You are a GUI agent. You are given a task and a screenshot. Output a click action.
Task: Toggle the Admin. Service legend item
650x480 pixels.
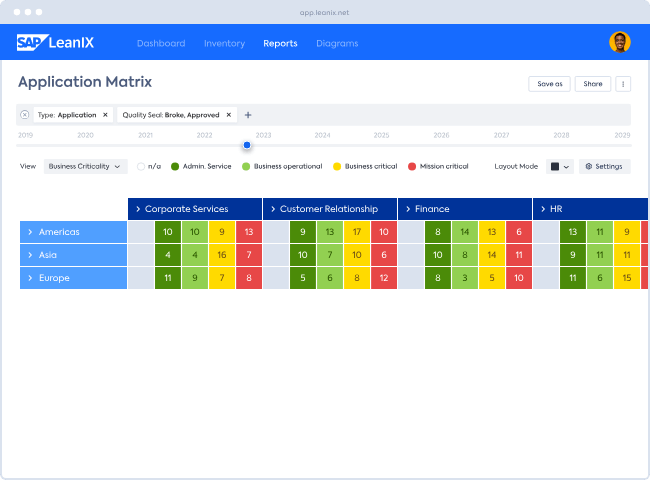click(203, 166)
